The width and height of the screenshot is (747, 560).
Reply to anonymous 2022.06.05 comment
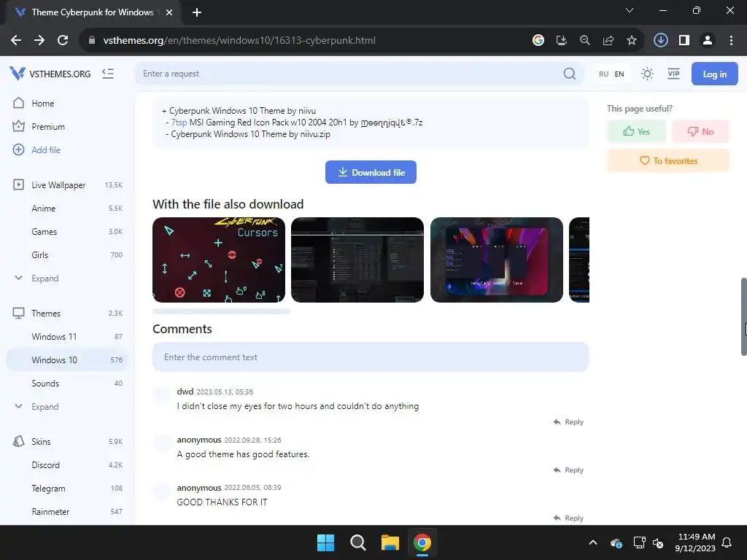tap(568, 518)
